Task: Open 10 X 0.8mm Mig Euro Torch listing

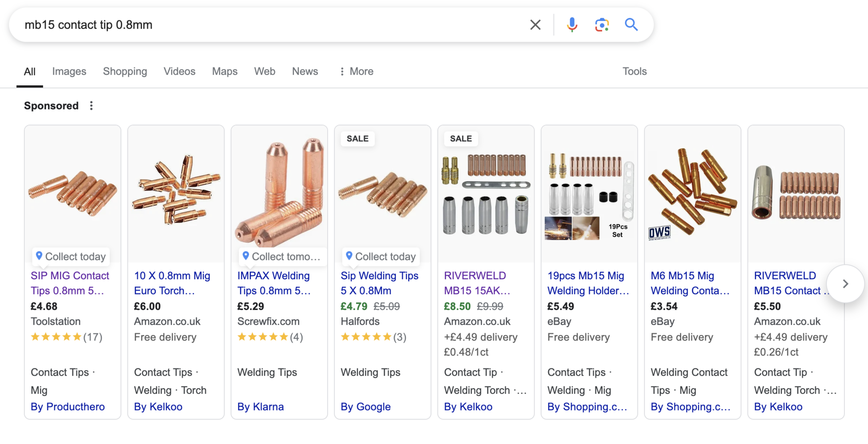Action: point(172,283)
